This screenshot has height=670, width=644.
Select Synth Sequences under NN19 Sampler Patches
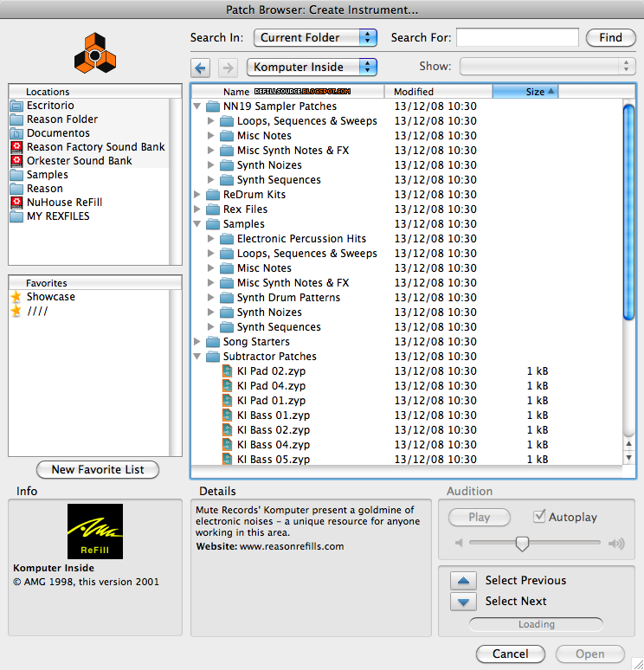(279, 180)
